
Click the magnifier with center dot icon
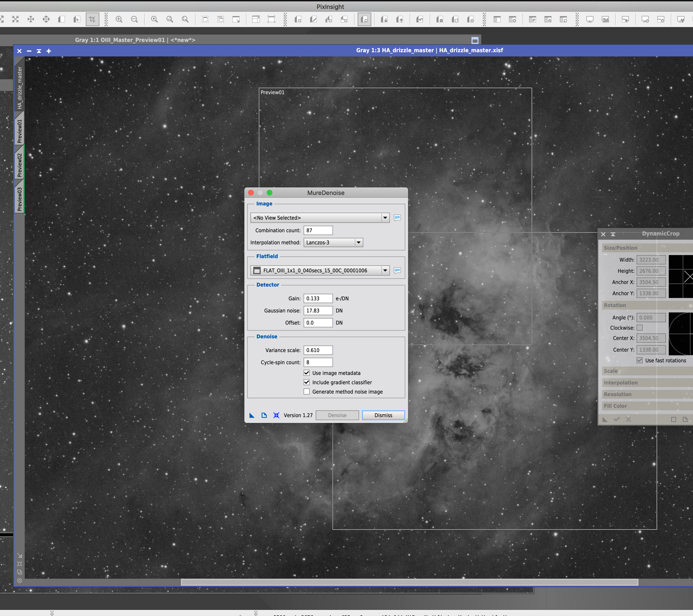click(x=154, y=19)
